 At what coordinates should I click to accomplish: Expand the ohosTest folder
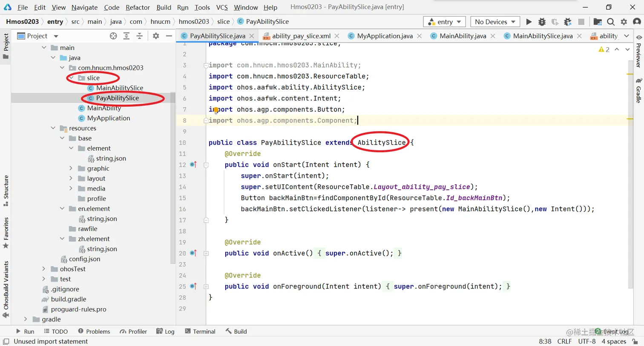point(44,269)
